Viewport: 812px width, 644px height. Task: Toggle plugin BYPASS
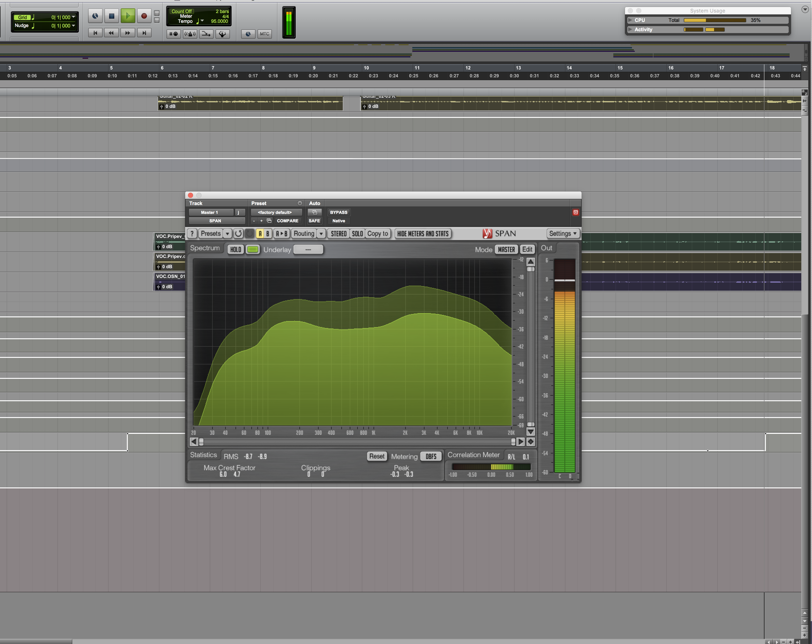tap(338, 212)
